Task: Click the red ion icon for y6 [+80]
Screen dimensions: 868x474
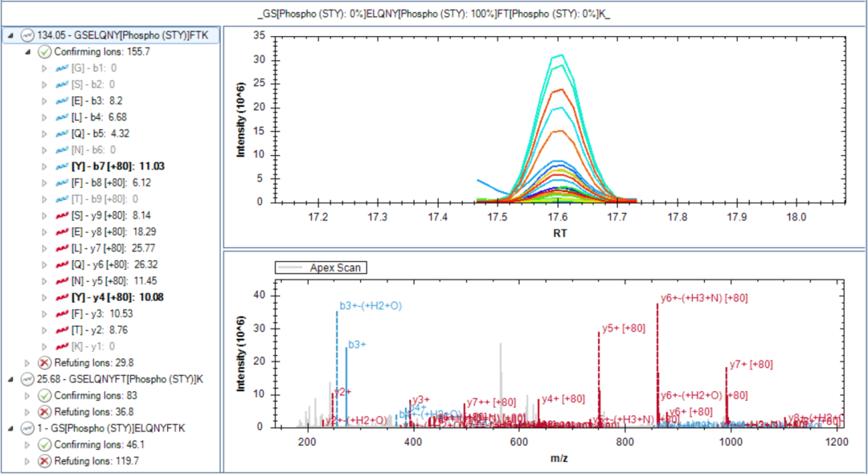Action: coord(62,264)
